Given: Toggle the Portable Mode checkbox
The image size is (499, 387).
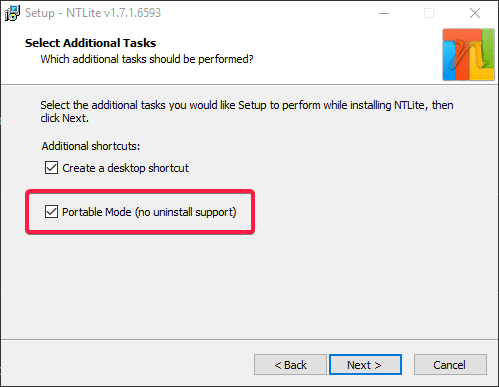Looking at the screenshot, I should point(51,212).
